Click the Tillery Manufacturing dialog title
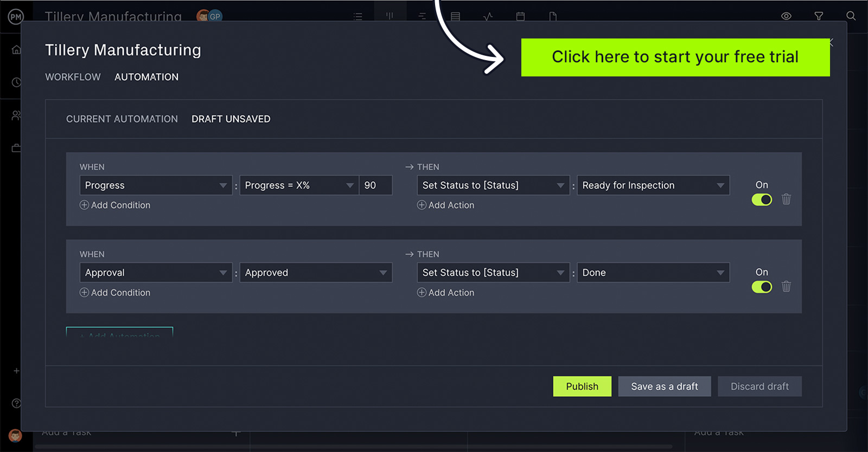868x452 pixels. click(123, 50)
